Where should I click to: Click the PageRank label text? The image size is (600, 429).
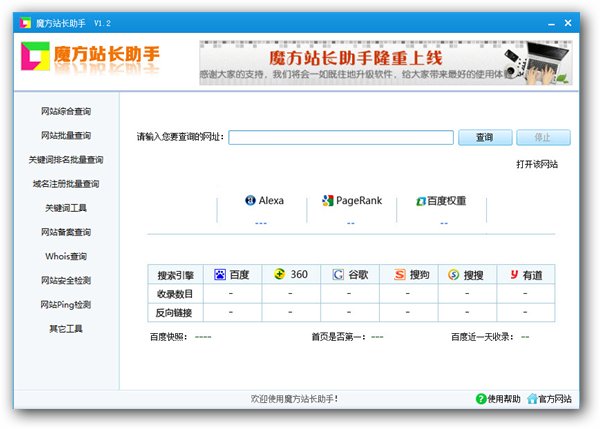click(359, 201)
